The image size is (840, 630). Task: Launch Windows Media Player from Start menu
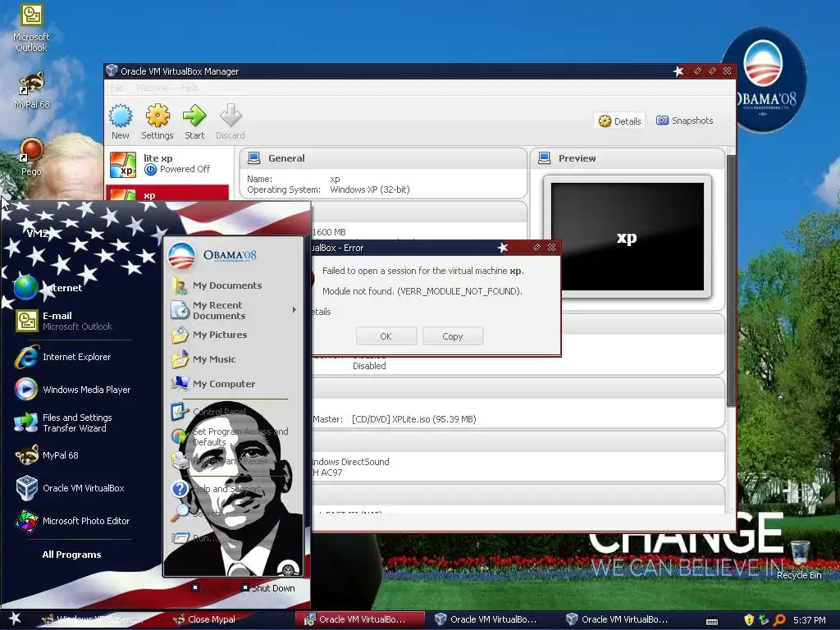[x=73, y=390]
